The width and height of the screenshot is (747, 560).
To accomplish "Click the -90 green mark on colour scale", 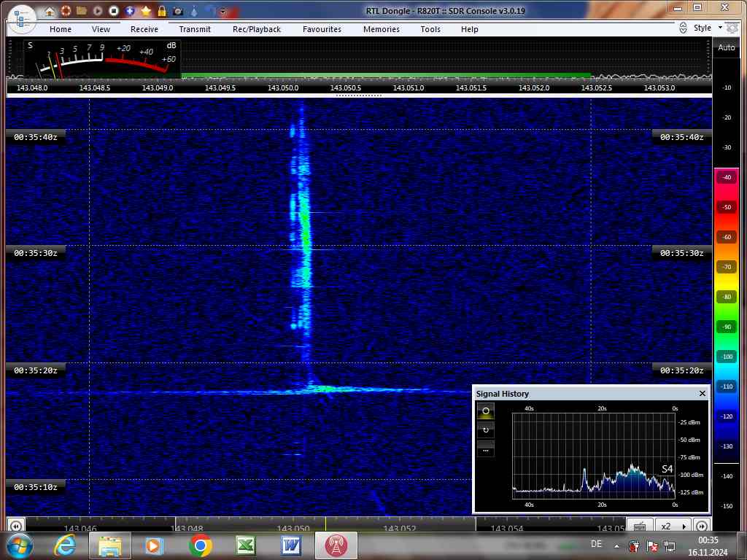I will click(727, 327).
